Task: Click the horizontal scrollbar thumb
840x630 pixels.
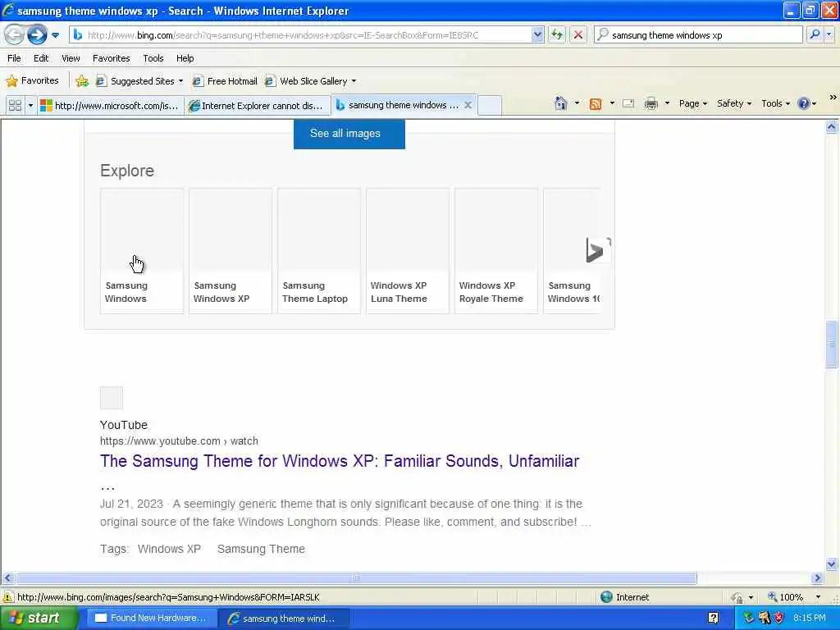Action: tap(356, 578)
